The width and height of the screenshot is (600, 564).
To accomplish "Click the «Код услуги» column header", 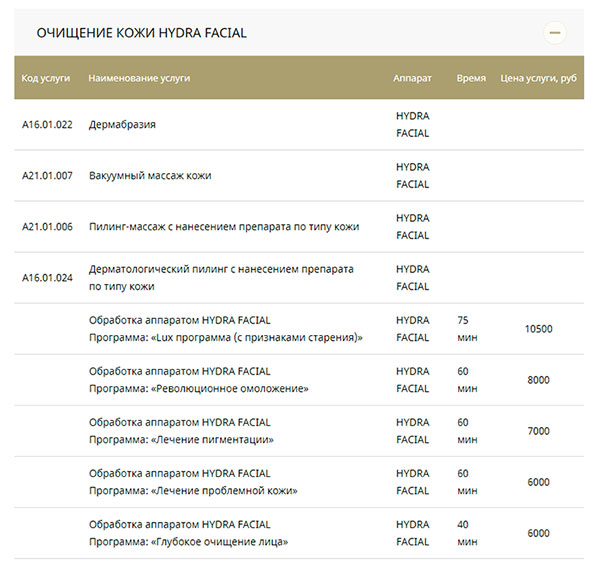I will tap(44, 78).
